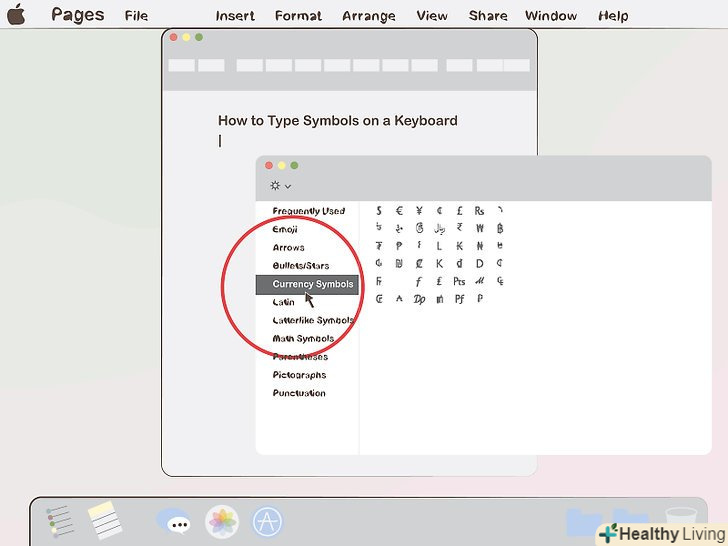Viewport: 728px width, 546px height.
Task: Open the View menu
Action: click(x=432, y=16)
